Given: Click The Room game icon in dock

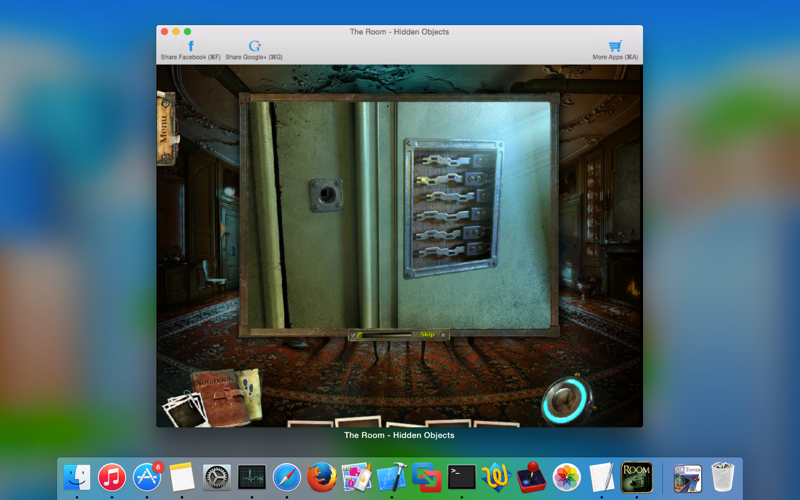Looking at the screenshot, I should tap(636, 478).
